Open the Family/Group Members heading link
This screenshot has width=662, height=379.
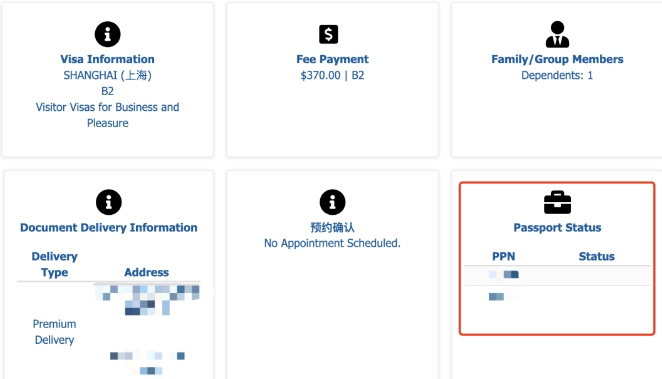[x=557, y=59]
